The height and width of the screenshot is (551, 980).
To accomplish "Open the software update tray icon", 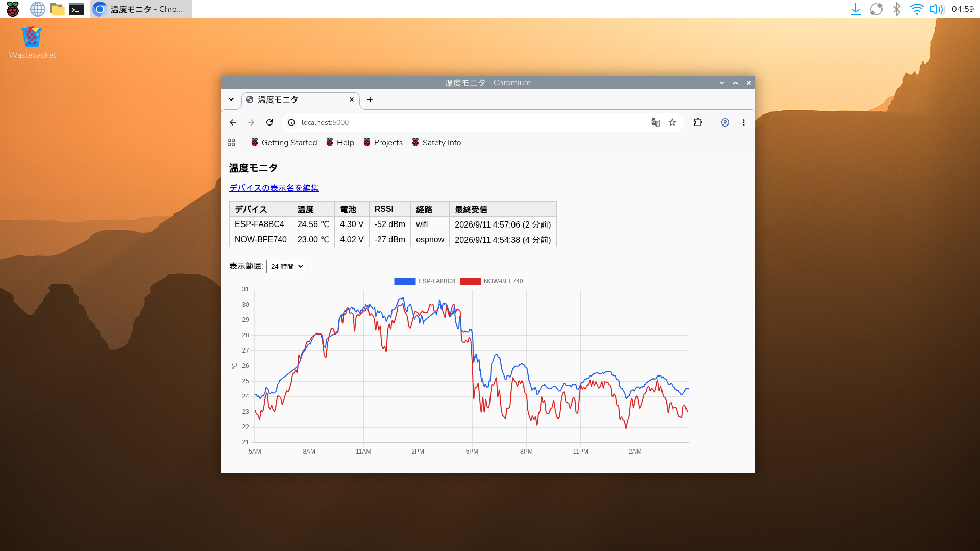I will coord(876,9).
